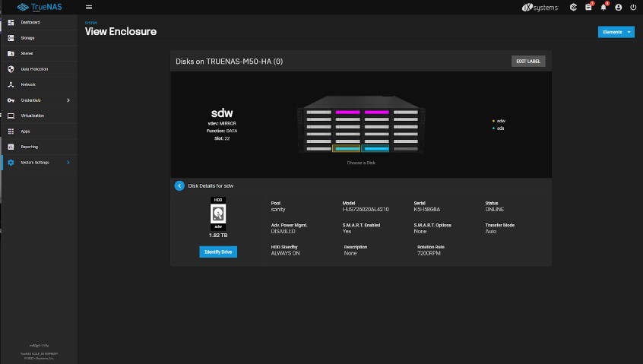Open the Elements dropdown
Screen dimensions: 643x364
click(616, 32)
